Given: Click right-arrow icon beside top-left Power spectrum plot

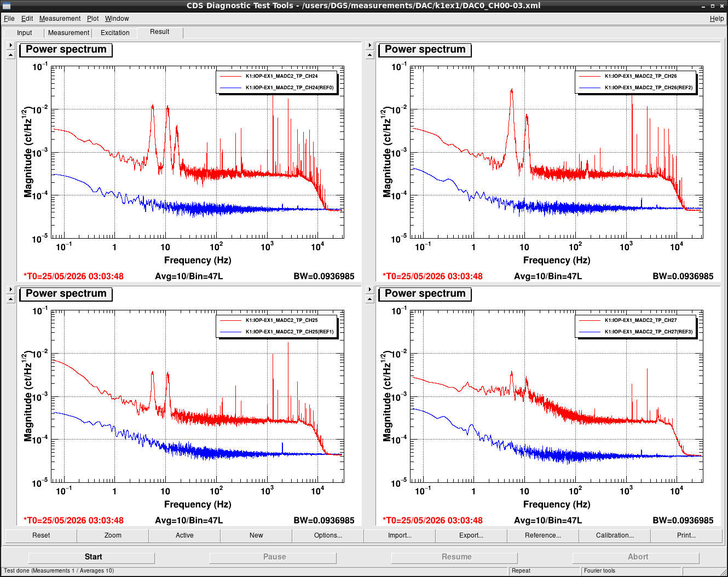Looking at the screenshot, I should [x=10, y=45].
